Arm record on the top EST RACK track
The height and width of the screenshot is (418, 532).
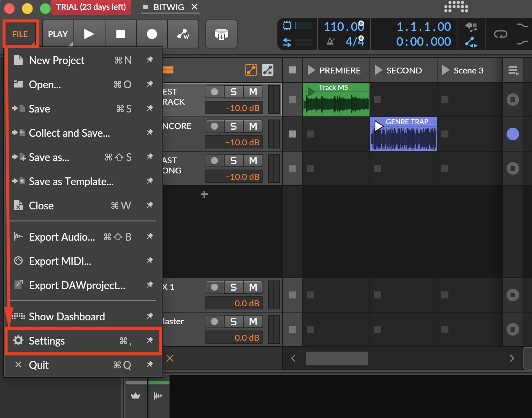click(214, 92)
